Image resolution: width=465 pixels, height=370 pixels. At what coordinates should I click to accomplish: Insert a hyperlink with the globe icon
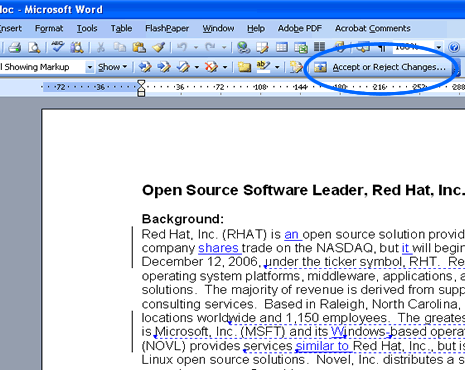[x=244, y=48]
